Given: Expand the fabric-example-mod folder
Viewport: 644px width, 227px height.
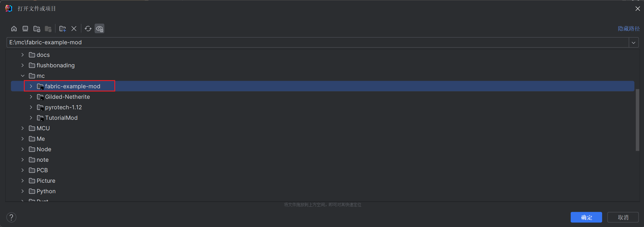Looking at the screenshot, I should tap(31, 86).
